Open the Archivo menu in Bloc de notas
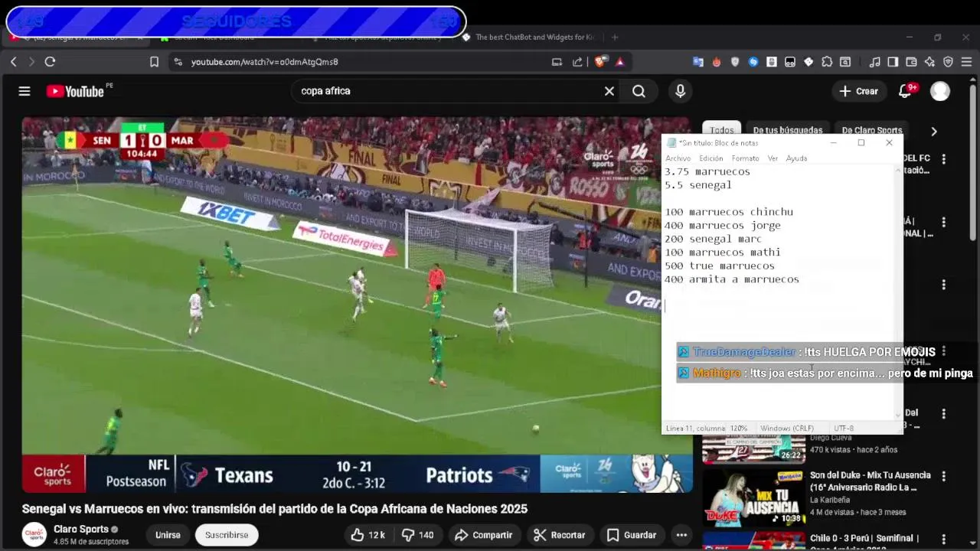The width and height of the screenshot is (980, 551). (678, 158)
